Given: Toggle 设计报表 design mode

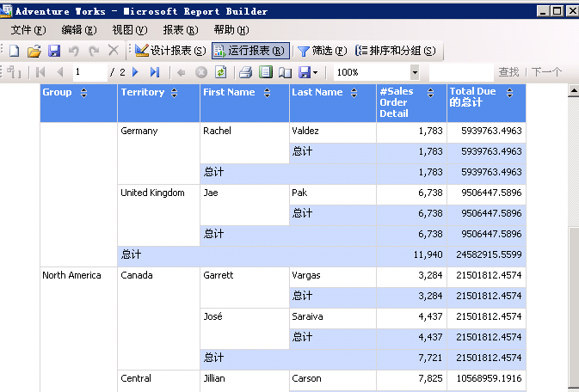Looking at the screenshot, I should [x=170, y=52].
